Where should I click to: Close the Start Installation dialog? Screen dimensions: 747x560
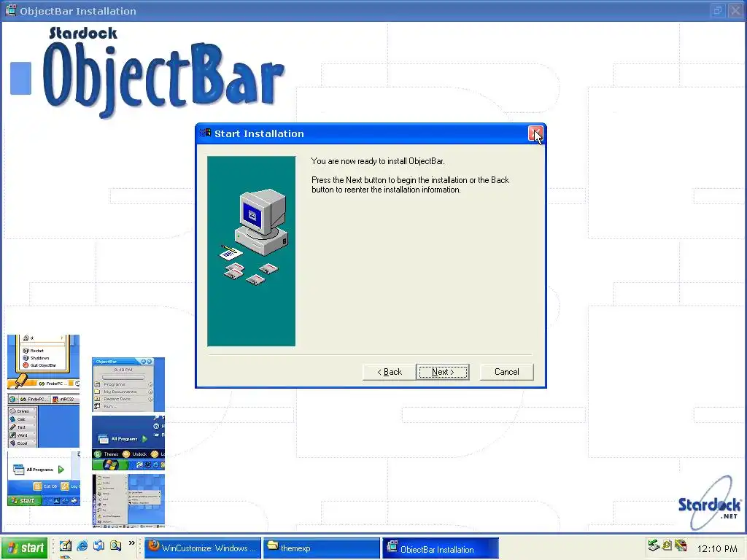(535, 134)
